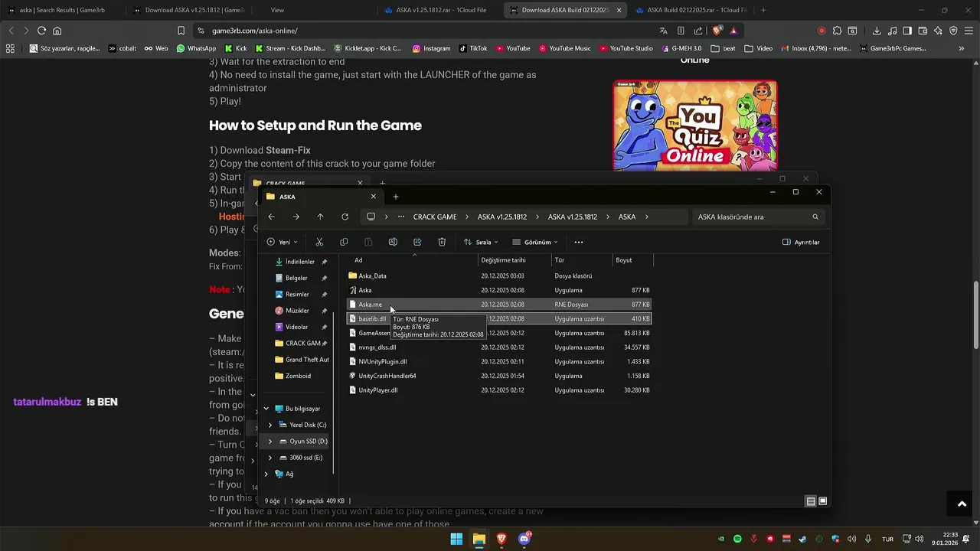This screenshot has height=551, width=980.
Task: Delete selected item with trash icon
Action: pos(442,242)
